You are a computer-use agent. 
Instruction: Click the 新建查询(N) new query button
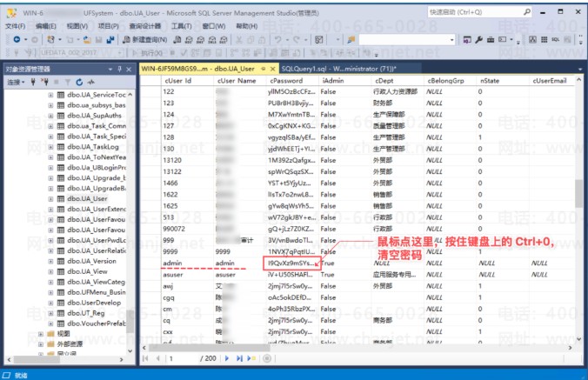click(144, 39)
